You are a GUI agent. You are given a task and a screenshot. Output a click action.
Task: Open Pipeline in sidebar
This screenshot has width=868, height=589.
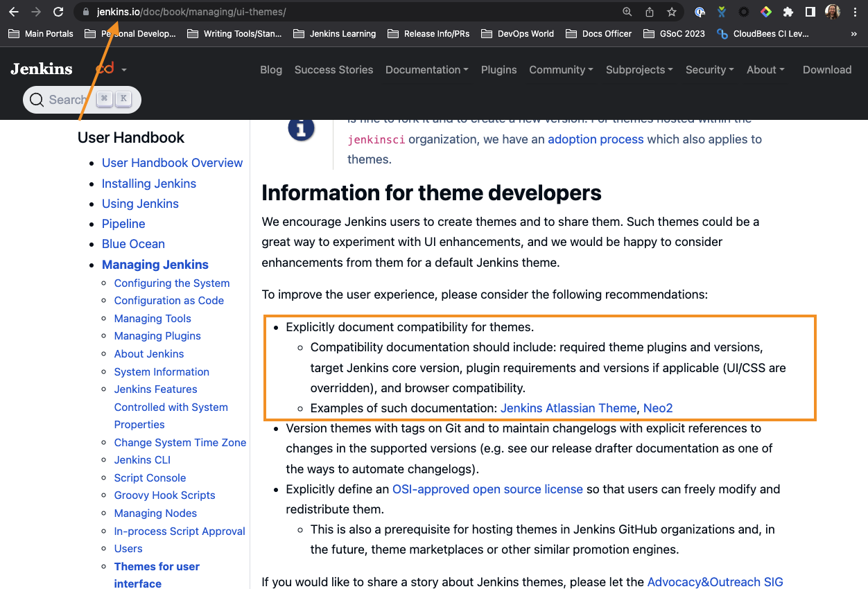point(123,224)
